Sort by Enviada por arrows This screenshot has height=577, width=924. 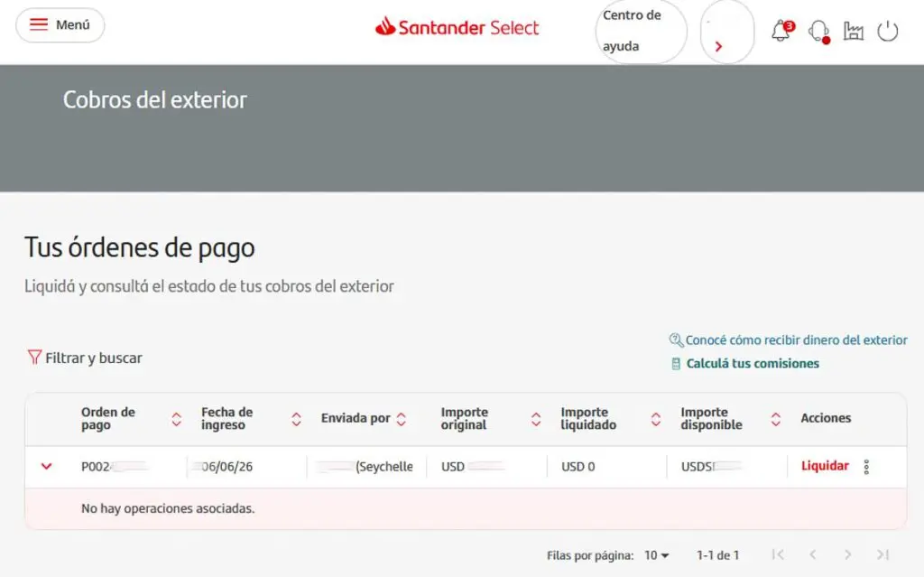click(402, 419)
